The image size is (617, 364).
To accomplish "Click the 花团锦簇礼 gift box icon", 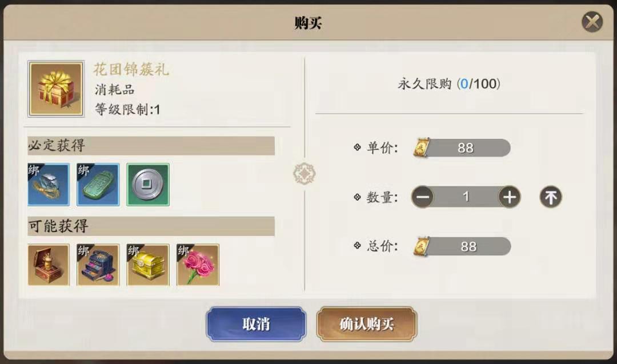I will (56, 89).
